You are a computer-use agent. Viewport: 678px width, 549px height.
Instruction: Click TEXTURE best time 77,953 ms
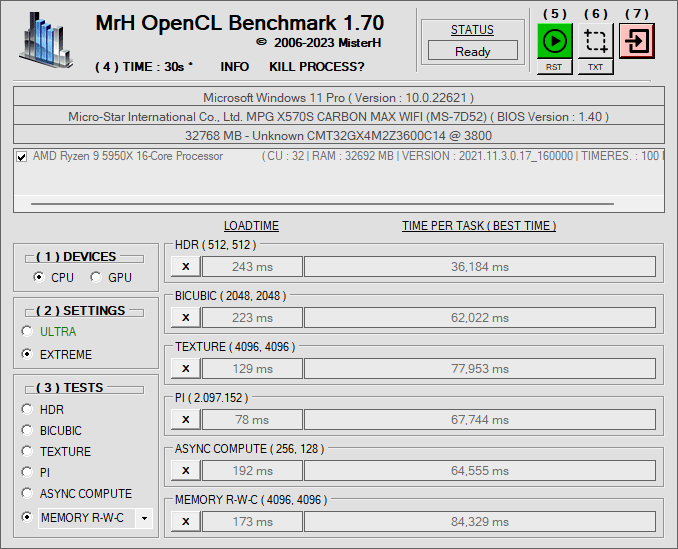[480, 369]
